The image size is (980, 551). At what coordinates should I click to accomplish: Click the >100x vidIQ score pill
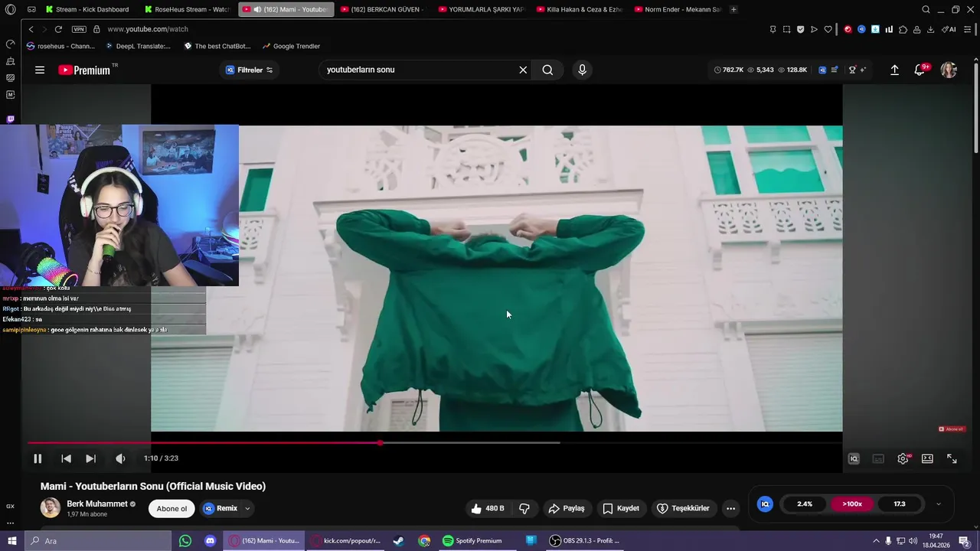pyautogui.click(x=852, y=504)
